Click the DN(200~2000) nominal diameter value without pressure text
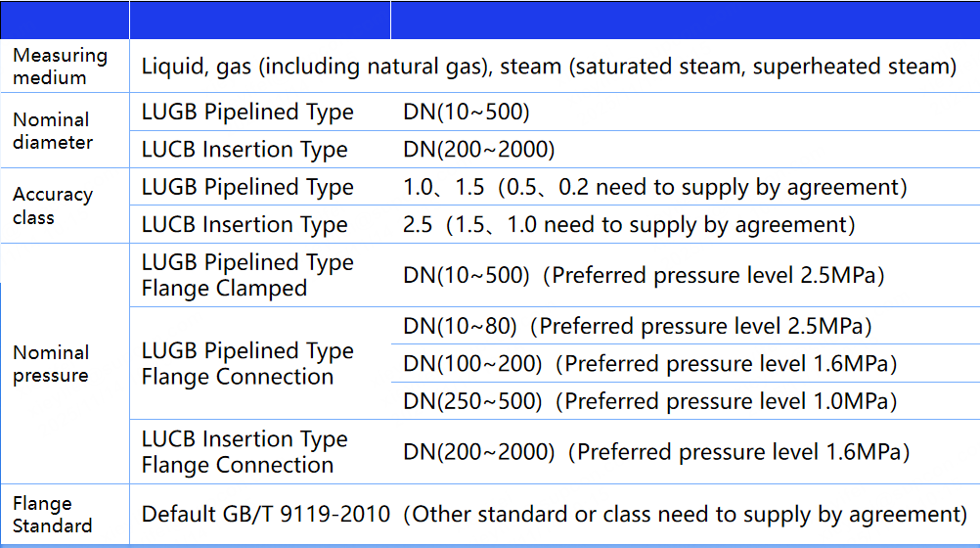 coord(478,150)
